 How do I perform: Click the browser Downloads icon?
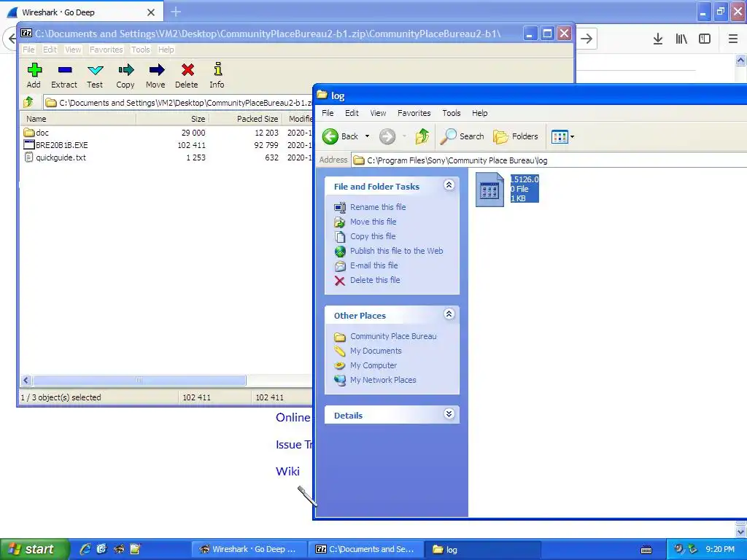(x=658, y=39)
